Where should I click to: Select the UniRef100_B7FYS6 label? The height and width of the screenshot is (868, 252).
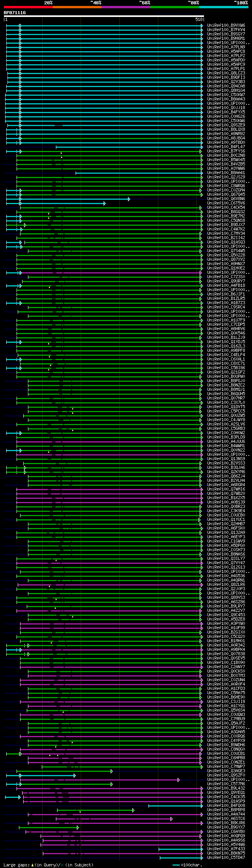click(226, 151)
